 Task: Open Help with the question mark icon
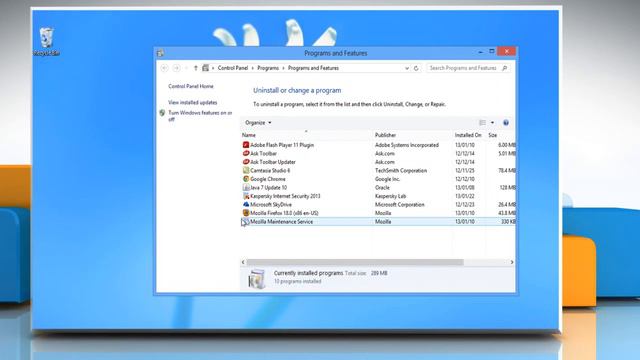[506, 123]
